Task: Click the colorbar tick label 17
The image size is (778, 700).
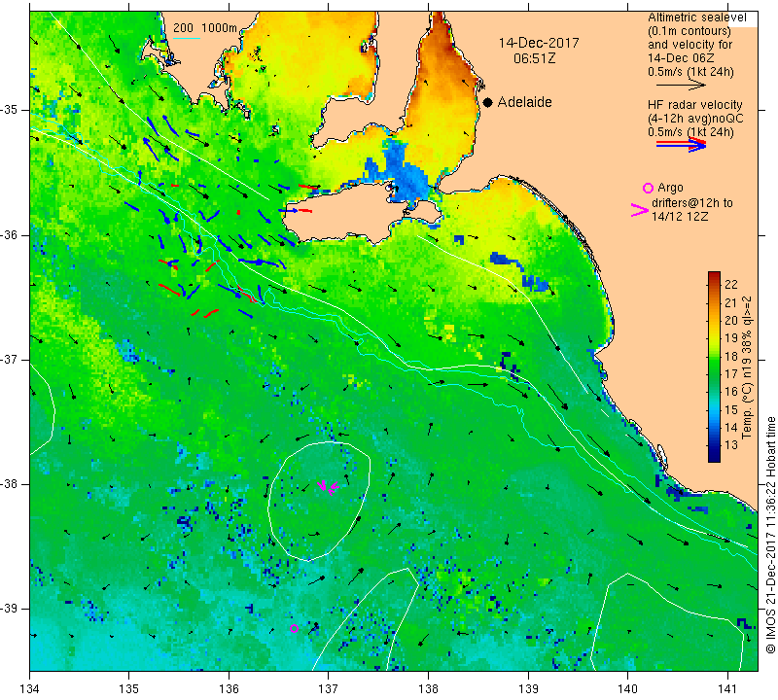Action: [x=731, y=374]
